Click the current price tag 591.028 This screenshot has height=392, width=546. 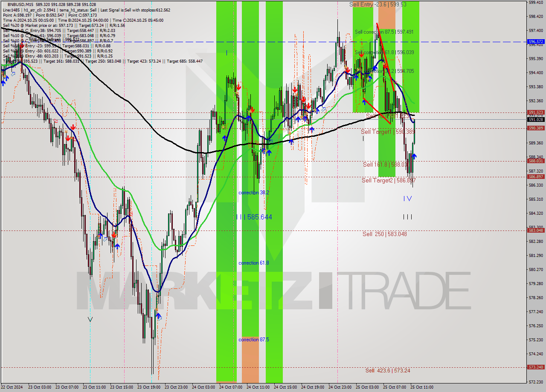[536, 120]
